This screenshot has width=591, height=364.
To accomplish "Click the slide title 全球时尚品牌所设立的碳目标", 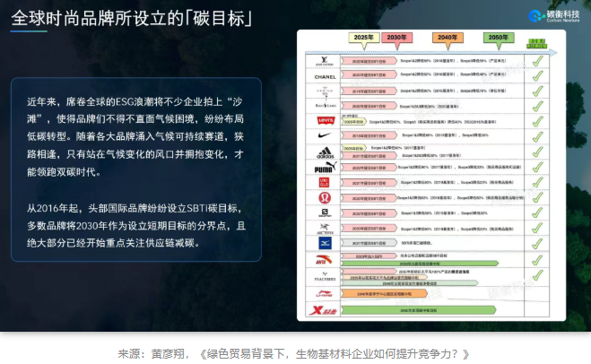I will tap(132, 18).
